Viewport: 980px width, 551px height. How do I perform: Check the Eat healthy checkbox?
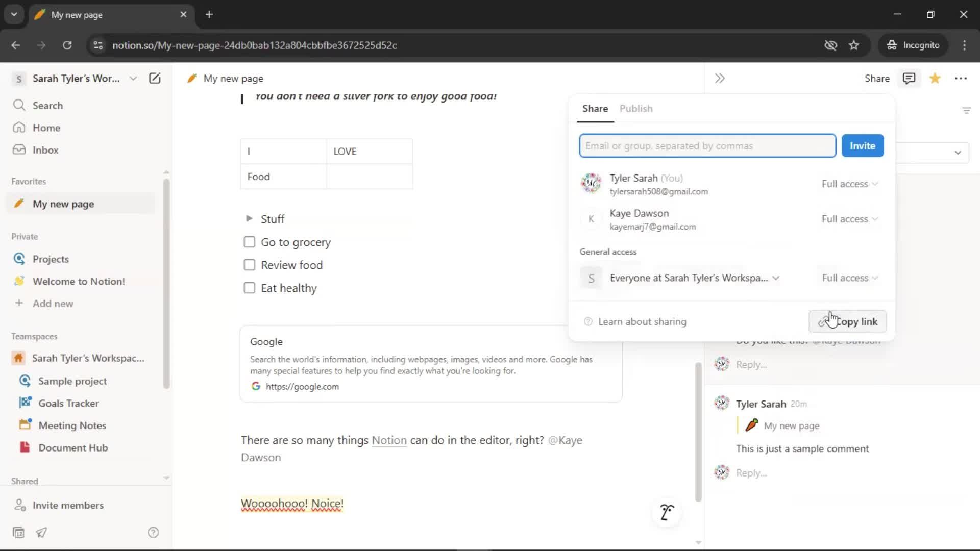pos(249,288)
